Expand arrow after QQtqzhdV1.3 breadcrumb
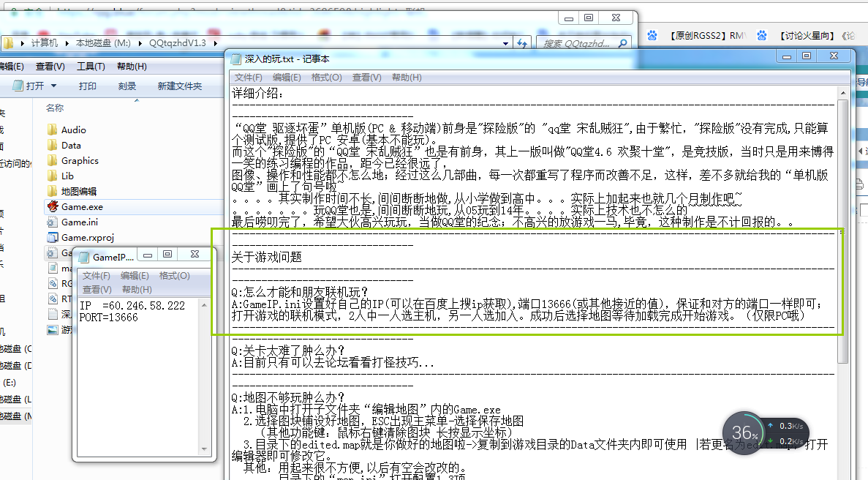The image size is (868, 480). coord(215,42)
